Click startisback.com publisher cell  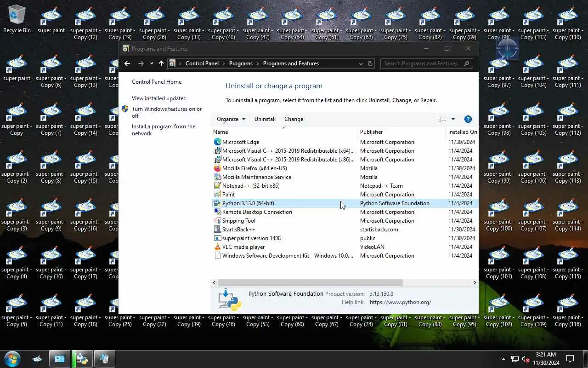pos(379,230)
